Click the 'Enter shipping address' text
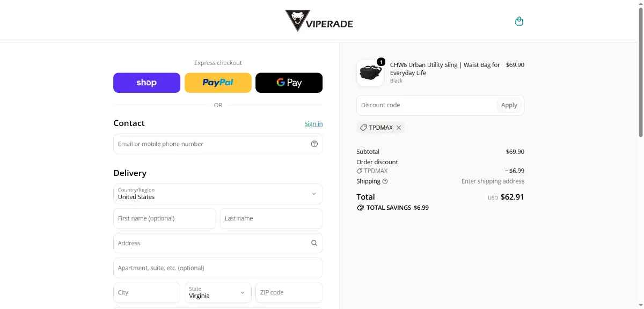The height and width of the screenshot is (309, 644). [493, 181]
